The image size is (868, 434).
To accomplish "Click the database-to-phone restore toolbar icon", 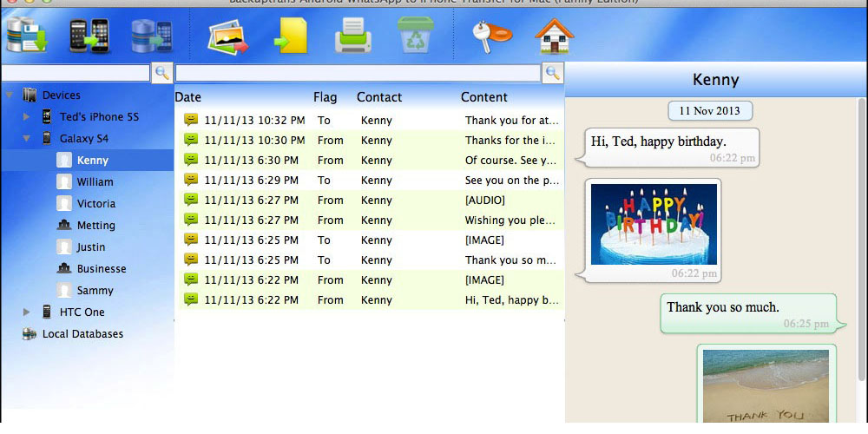I will tap(152, 35).
